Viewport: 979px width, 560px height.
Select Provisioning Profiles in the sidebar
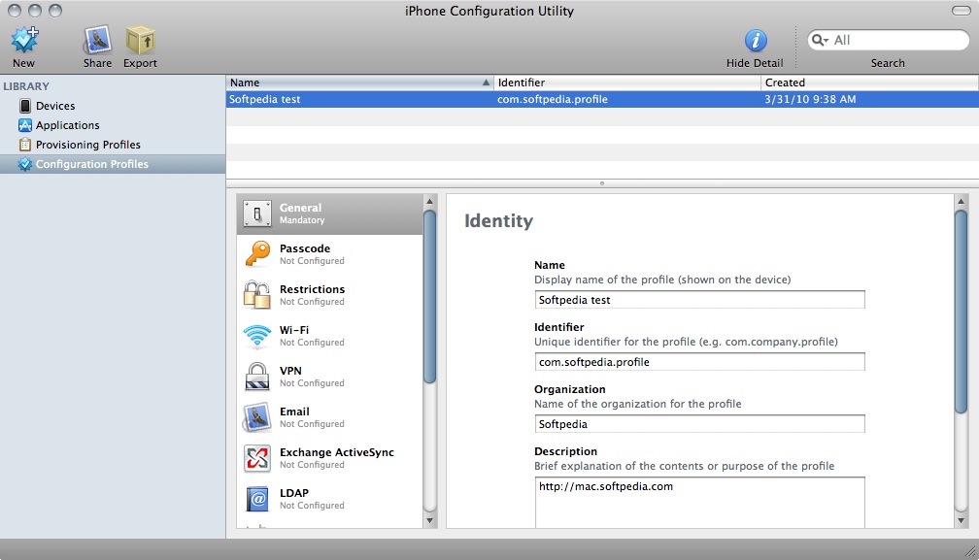(x=113, y=145)
